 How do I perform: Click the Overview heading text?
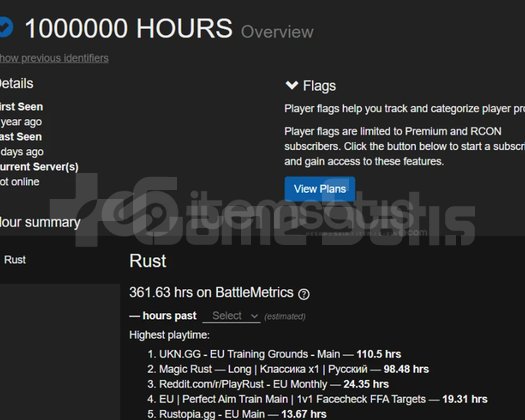tap(277, 32)
